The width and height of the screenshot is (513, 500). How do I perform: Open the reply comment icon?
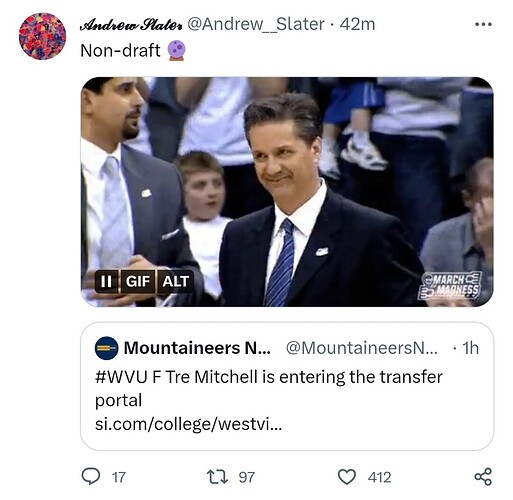coord(91,477)
